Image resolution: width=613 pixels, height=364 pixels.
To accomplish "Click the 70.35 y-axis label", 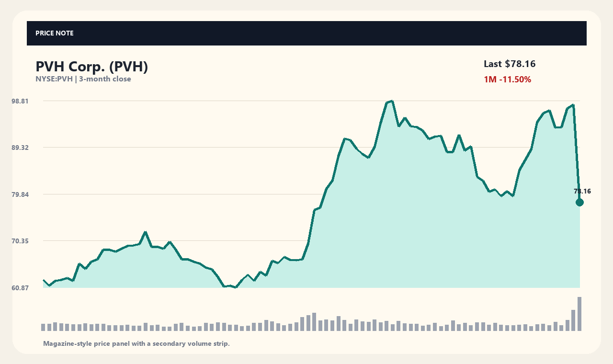I will tap(20, 241).
